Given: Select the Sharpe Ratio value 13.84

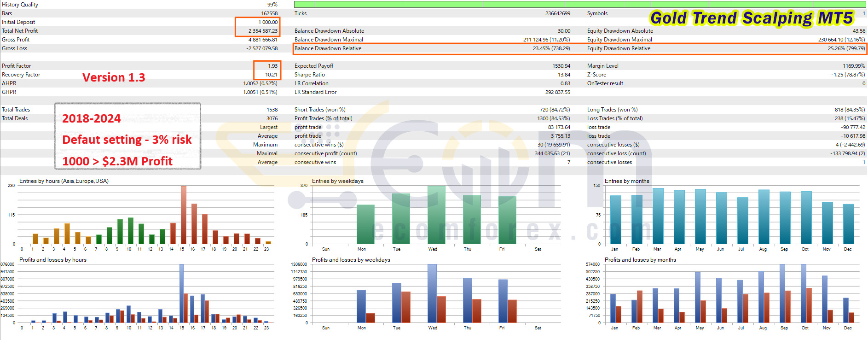Looking at the screenshot, I should click(564, 75).
